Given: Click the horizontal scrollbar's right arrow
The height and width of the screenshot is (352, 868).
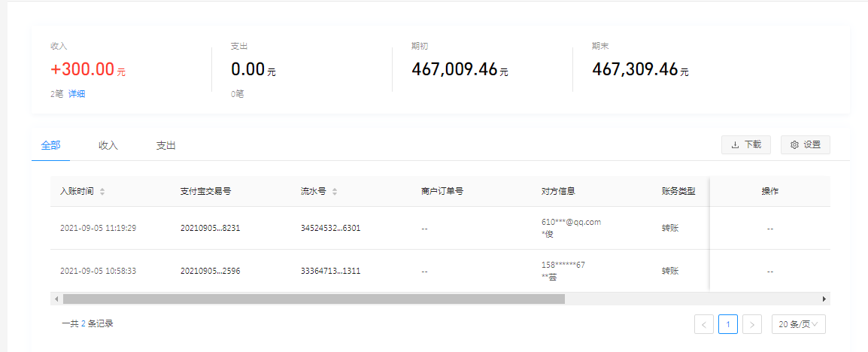Looking at the screenshot, I should [x=824, y=299].
